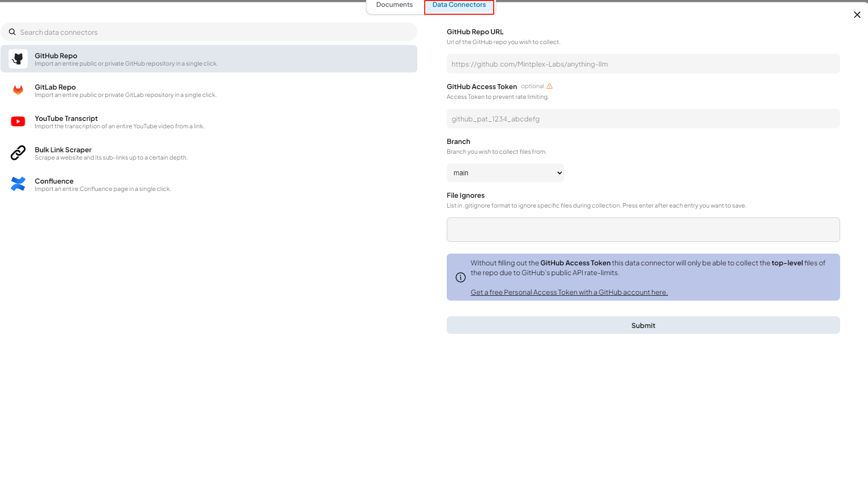This screenshot has width=868, height=495.
Task: Click the 'GitHub Access Token' label
Action: pyautogui.click(x=482, y=87)
